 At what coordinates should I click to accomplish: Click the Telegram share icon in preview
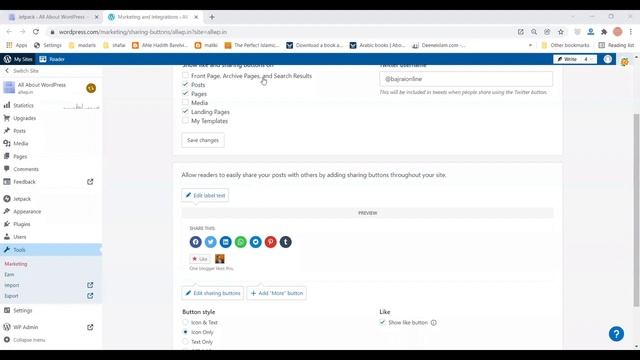256,242
